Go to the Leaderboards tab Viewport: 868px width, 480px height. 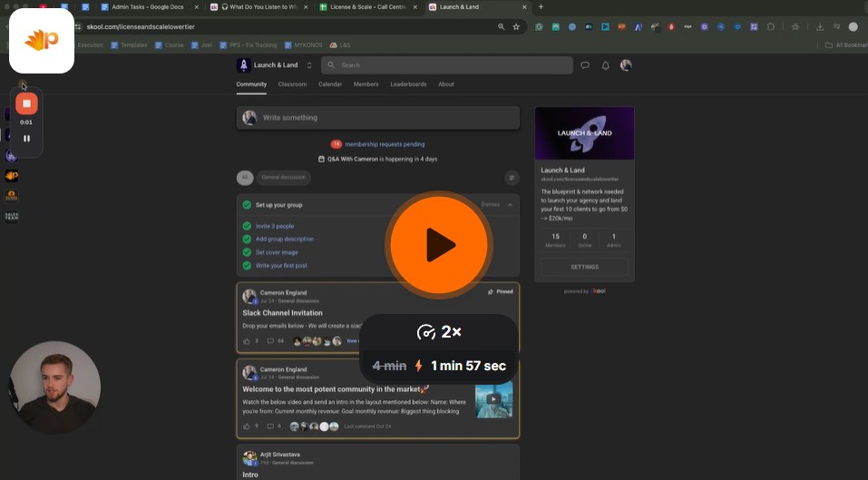tap(408, 84)
